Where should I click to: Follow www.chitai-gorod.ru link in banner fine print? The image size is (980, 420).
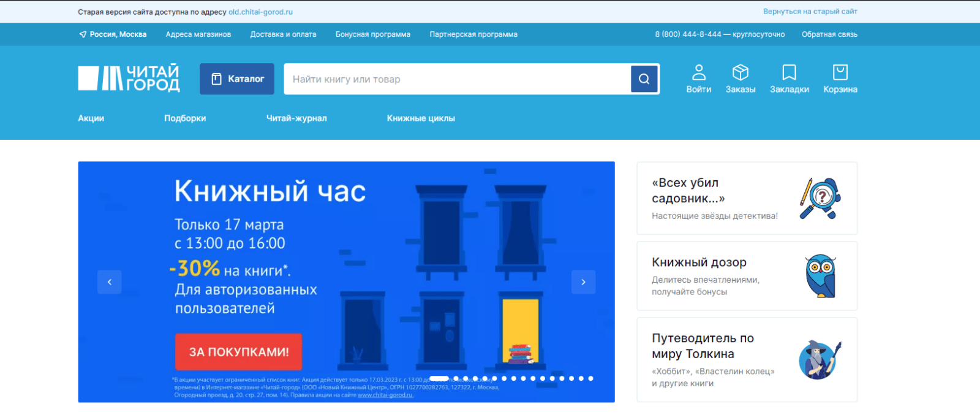[x=385, y=395]
